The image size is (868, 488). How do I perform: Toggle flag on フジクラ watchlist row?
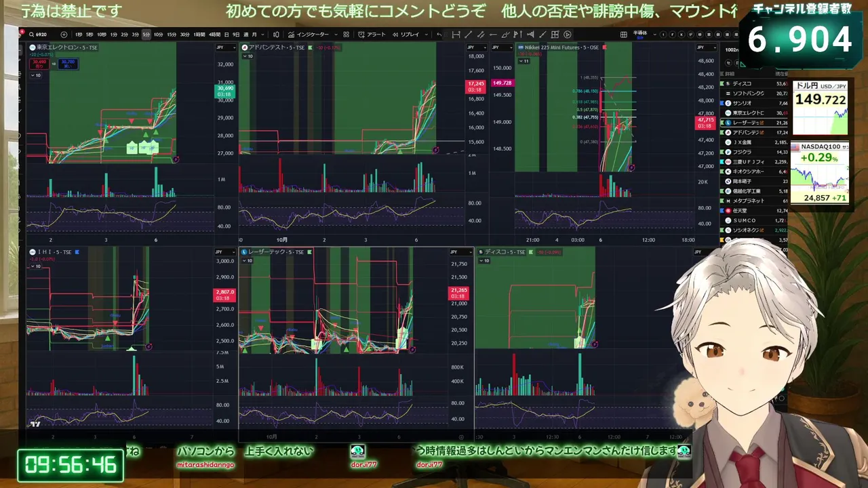click(x=722, y=152)
